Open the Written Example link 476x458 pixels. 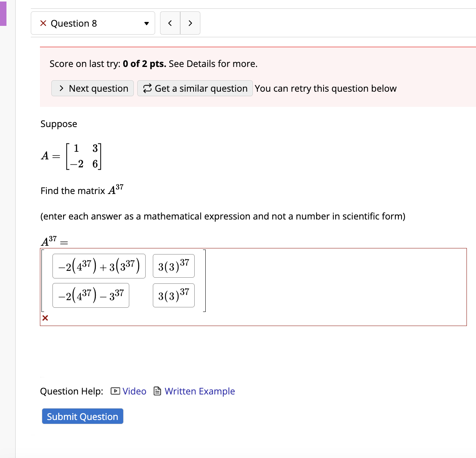pos(200,391)
